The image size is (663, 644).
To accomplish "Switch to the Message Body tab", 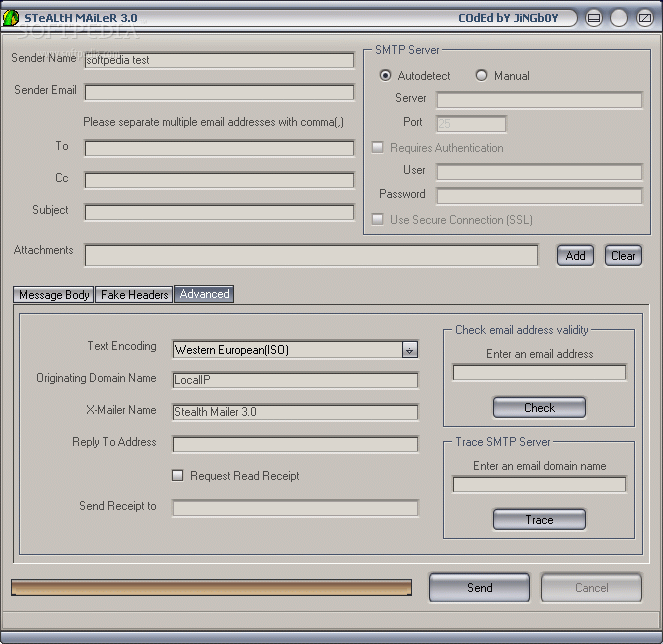I will click(54, 295).
